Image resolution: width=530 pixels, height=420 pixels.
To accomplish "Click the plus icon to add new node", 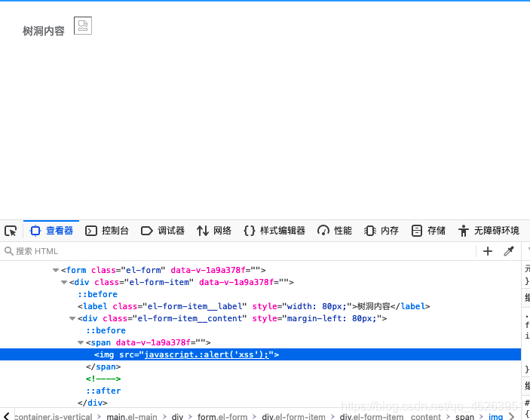I will point(488,251).
